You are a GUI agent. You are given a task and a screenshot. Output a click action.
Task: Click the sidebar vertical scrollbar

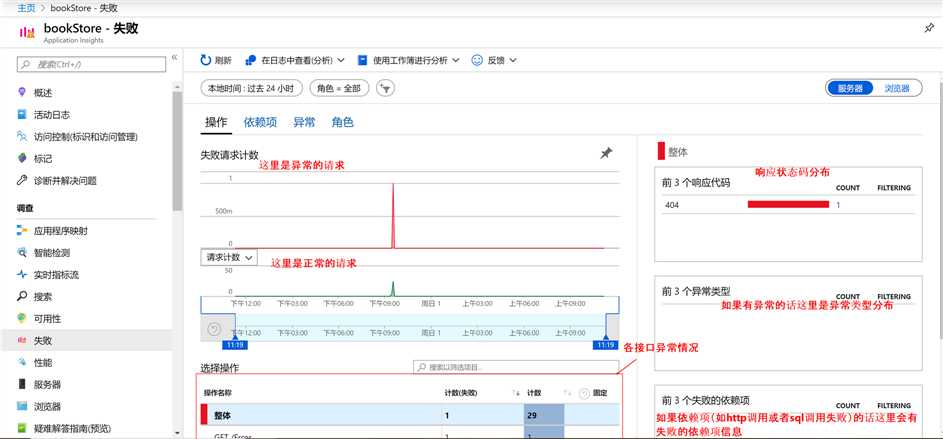pyautogui.click(x=177, y=150)
